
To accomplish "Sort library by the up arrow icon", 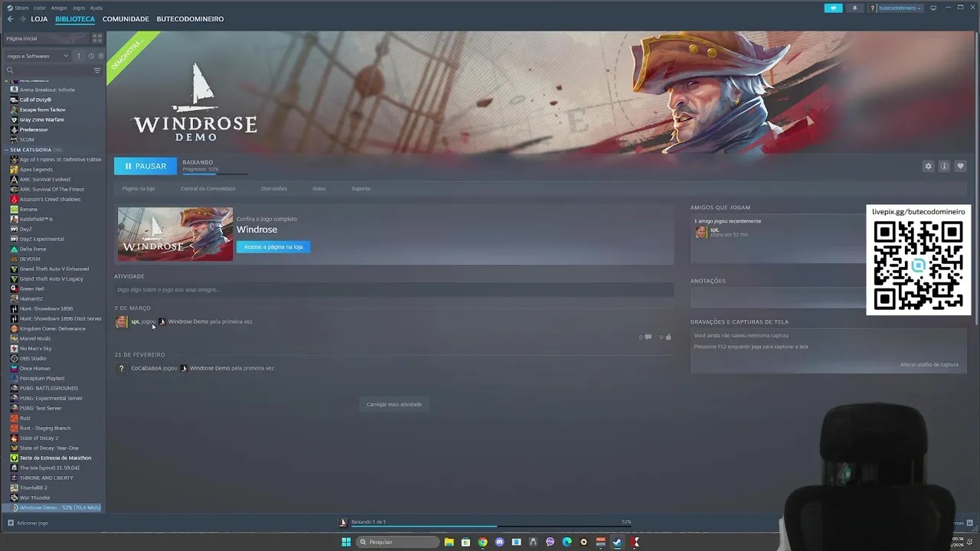I will click(78, 56).
